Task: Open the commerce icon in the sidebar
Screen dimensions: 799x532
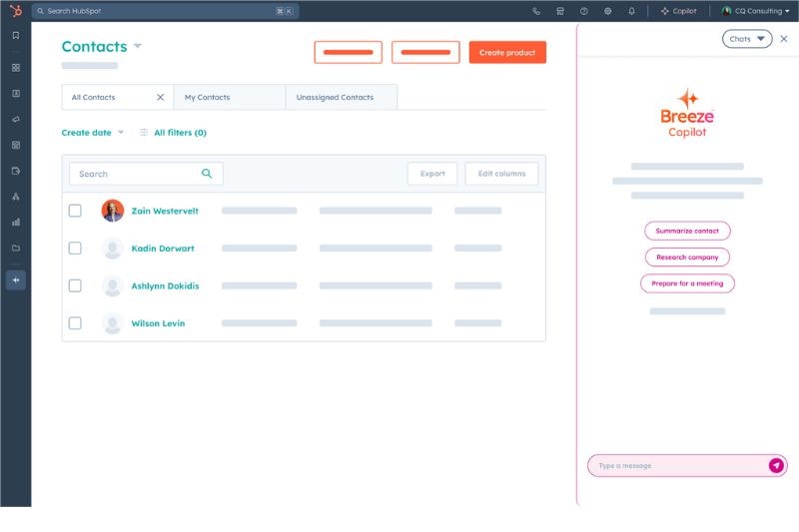Action: 16,171
